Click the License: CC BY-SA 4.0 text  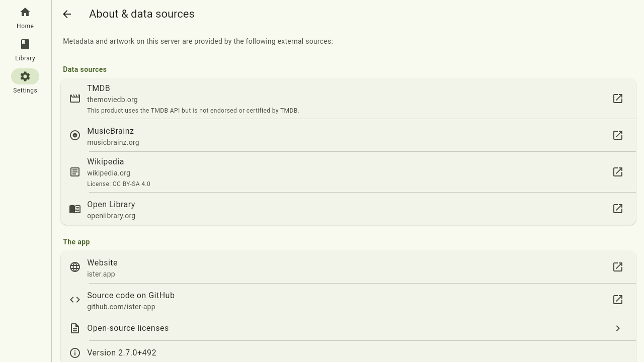(119, 184)
